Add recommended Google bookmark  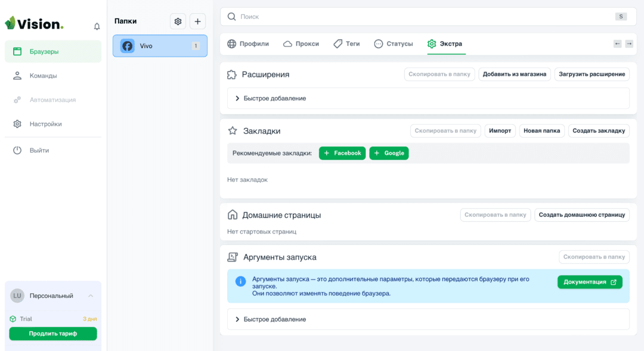[x=389, y=153]
